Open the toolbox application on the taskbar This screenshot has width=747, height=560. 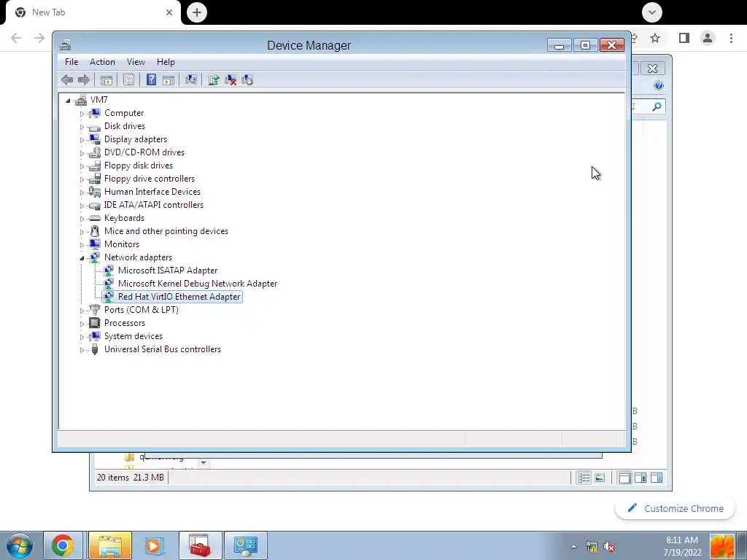[x=200, y=545]
